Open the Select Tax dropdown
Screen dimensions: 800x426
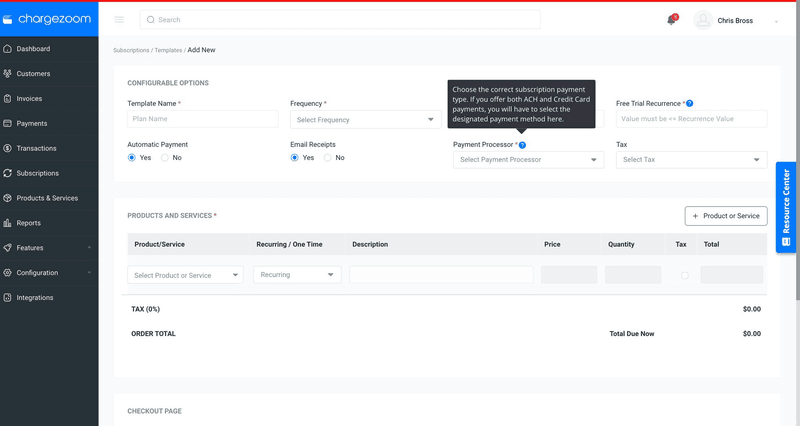(x=691, y=160)
